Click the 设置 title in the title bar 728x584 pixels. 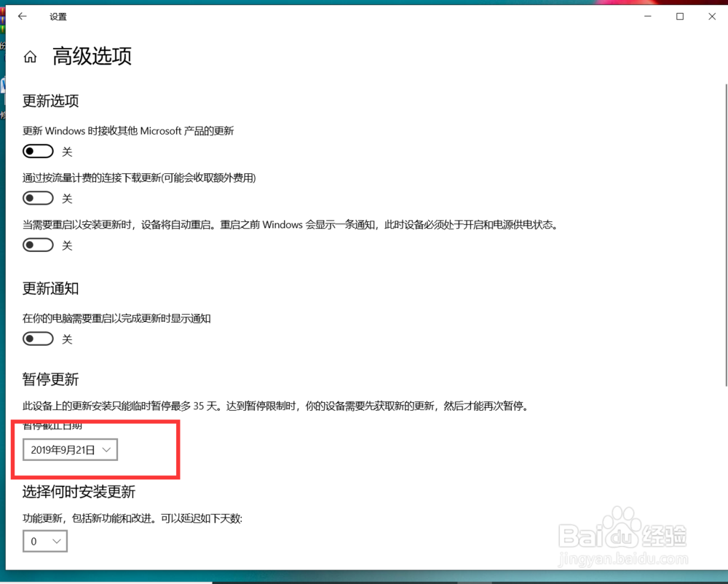(58, 16)
